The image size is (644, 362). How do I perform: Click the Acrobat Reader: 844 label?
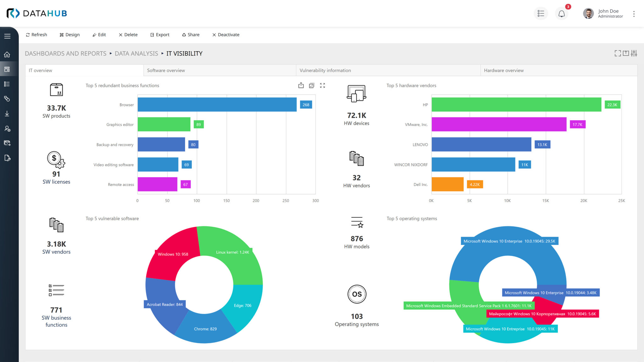point(165,304)
